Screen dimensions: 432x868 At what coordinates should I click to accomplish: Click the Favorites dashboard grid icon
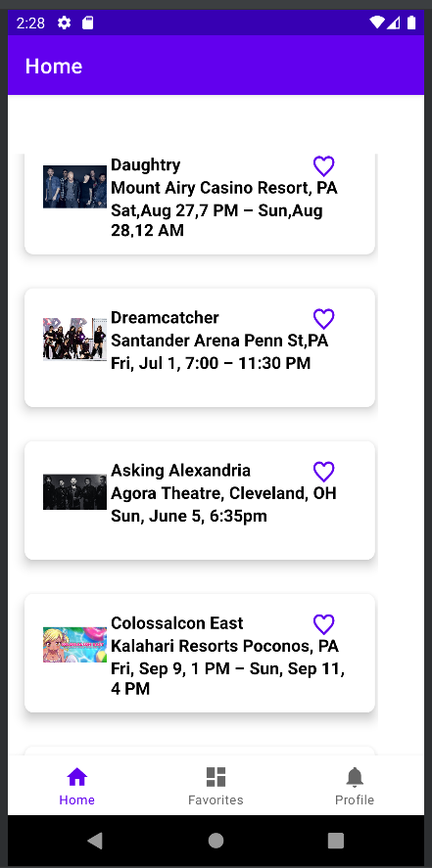216,777
